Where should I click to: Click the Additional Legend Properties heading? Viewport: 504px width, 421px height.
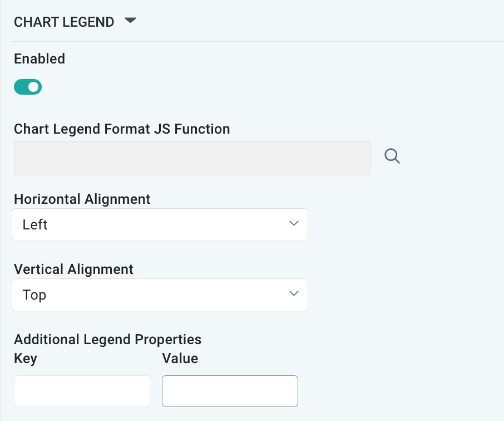tap(107, 339)
